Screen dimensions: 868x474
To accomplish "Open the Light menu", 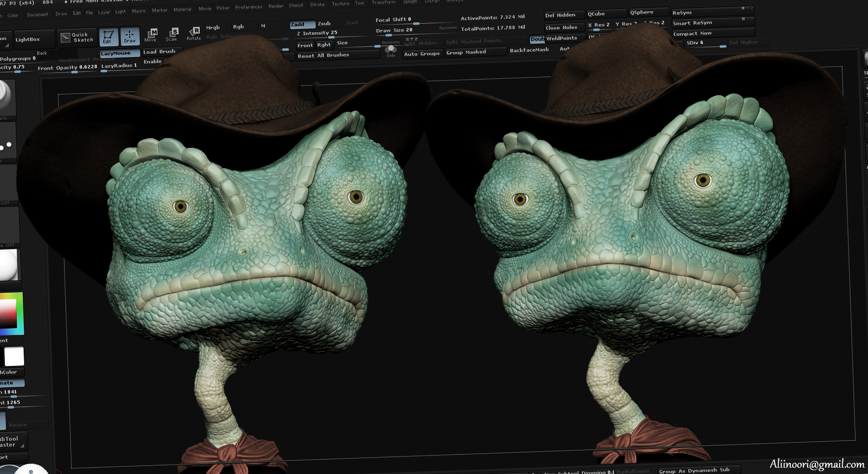I will click(x=121, y=12).
